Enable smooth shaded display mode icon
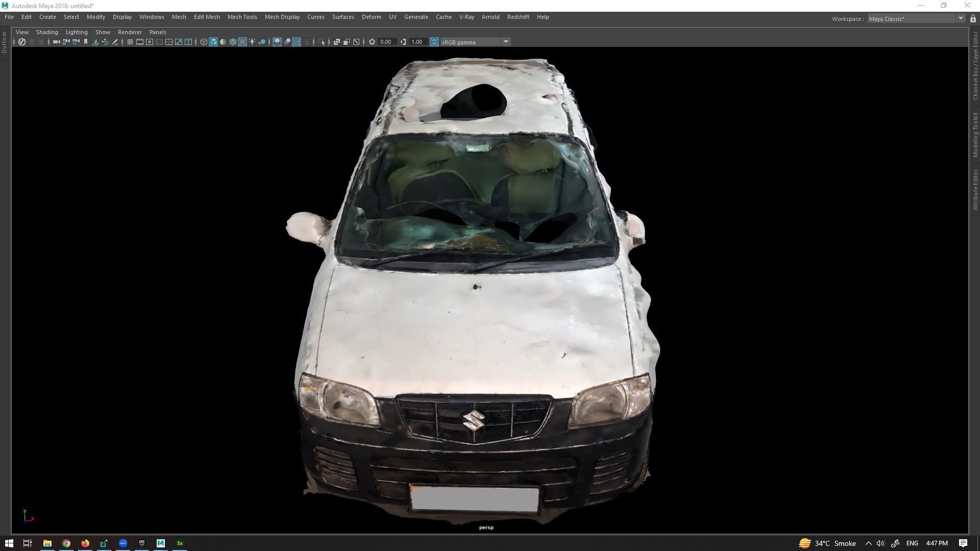 [x=213, y=42]
